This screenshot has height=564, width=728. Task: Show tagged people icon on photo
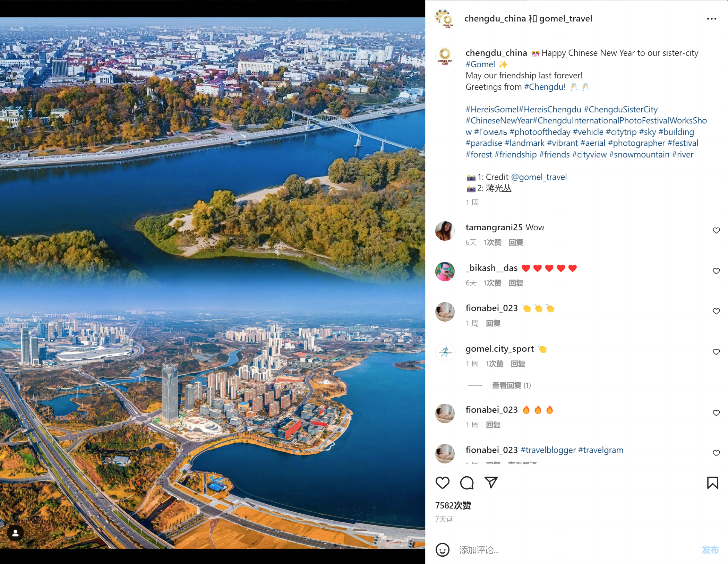pos(15,533)
